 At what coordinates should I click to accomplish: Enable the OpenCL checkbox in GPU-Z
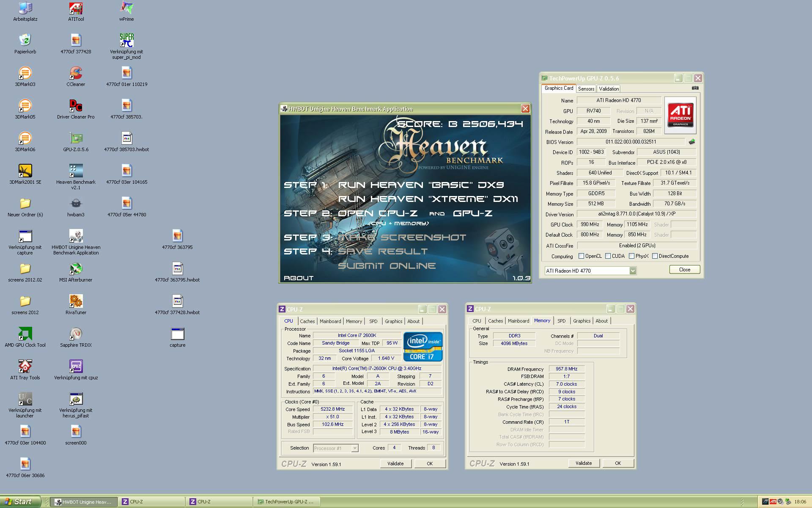point(581,256)
